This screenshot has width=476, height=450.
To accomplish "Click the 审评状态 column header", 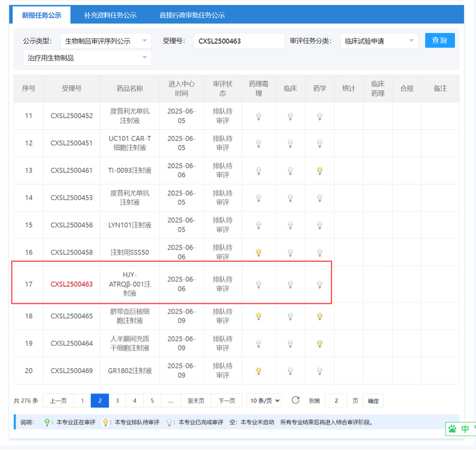I will 223,88.
